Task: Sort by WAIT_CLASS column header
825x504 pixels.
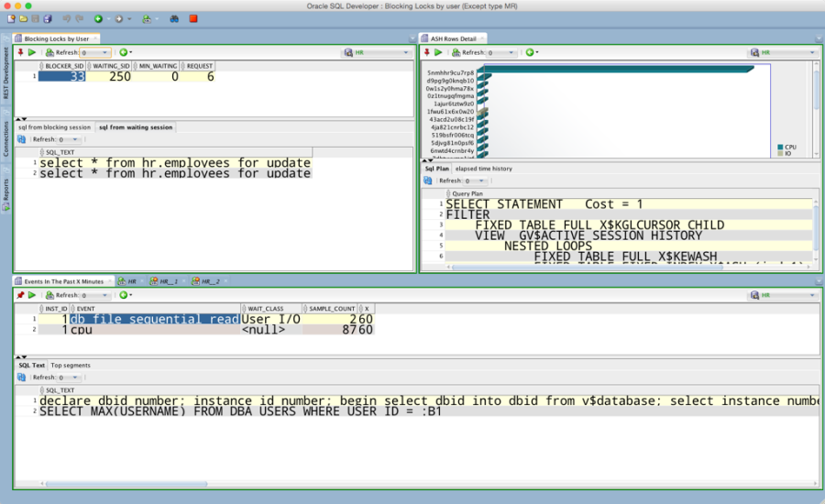Action: (269, 309)
